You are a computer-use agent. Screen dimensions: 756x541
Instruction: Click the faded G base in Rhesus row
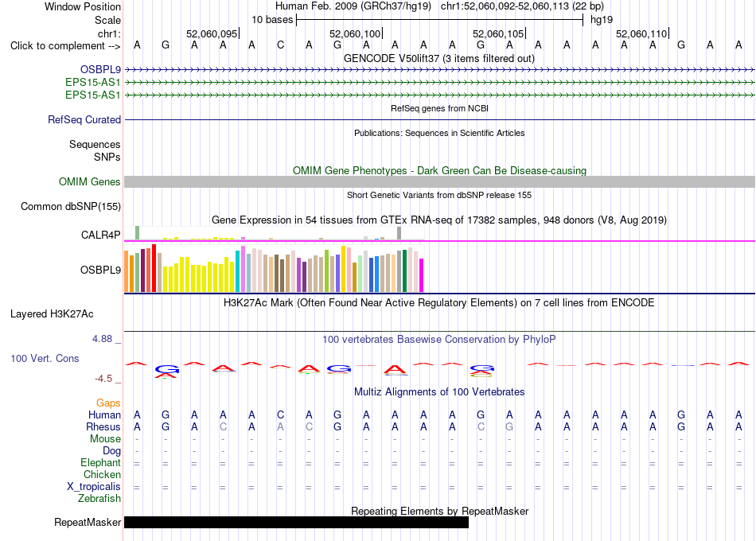[509, 426]
